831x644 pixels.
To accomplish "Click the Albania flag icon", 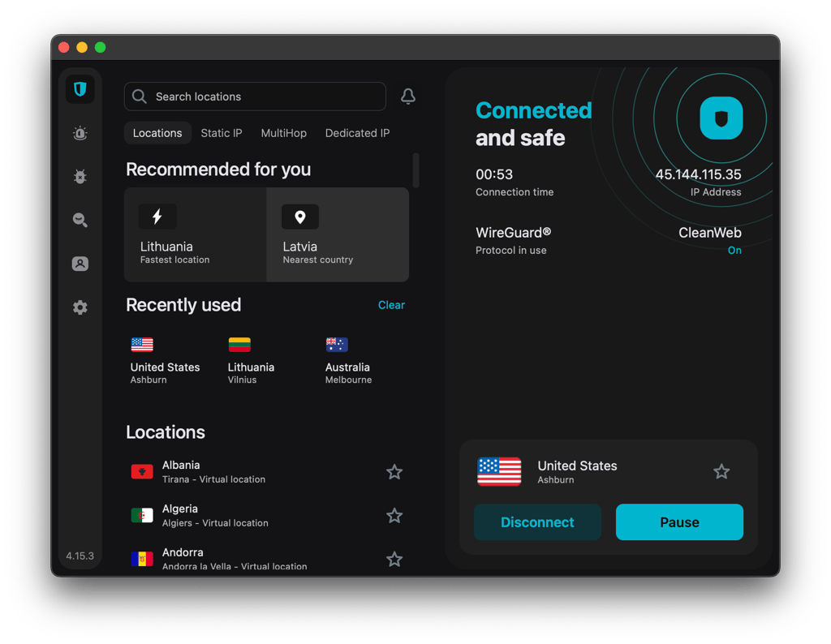I will [x=142, y=471].
